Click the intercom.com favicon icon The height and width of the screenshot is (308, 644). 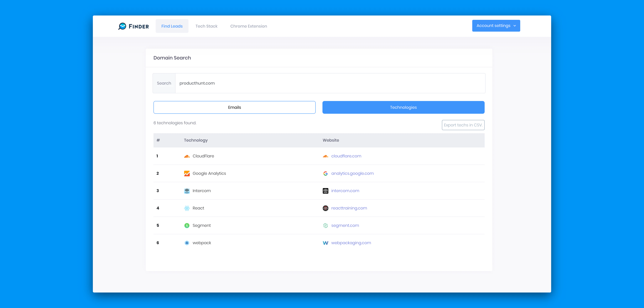pyautogui.click(x=325, y=191)
